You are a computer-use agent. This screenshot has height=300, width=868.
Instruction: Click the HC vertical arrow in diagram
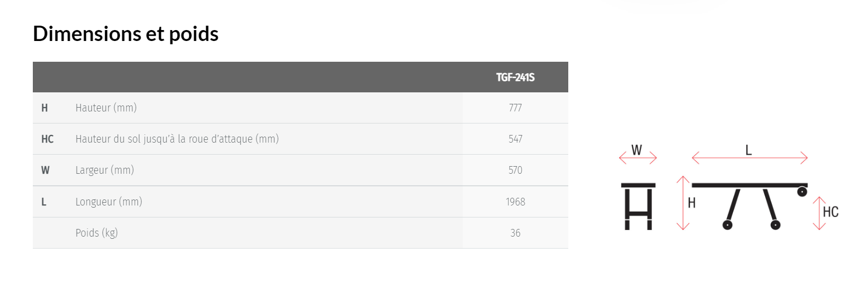point(819,213)
